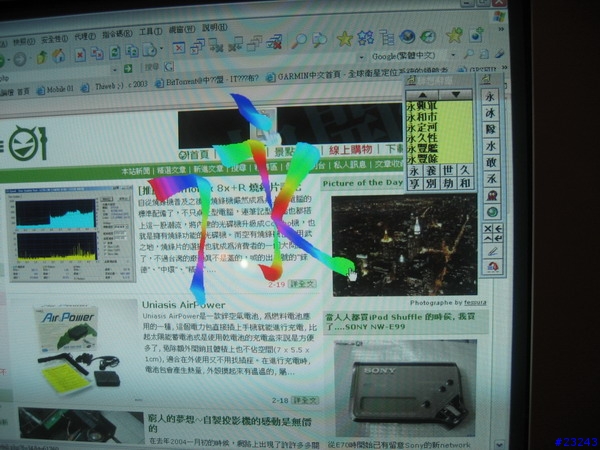
Task: Click the backspace left-arrow key in handwriting panel
Action: tap(498, 229)
